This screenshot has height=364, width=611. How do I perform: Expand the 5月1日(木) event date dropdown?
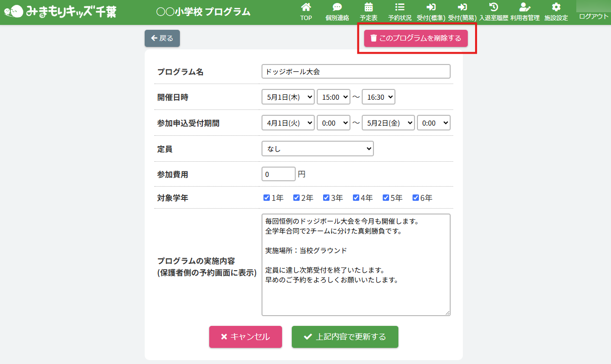pos(288,97)
